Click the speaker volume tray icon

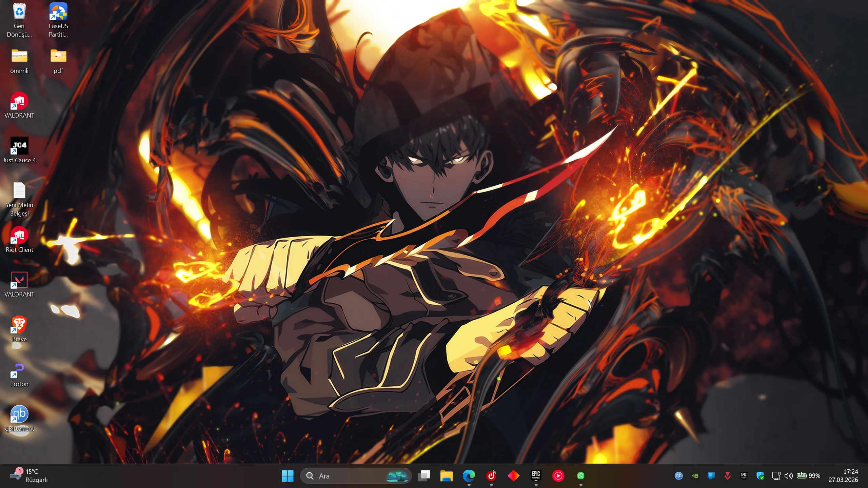click(788, 476)
